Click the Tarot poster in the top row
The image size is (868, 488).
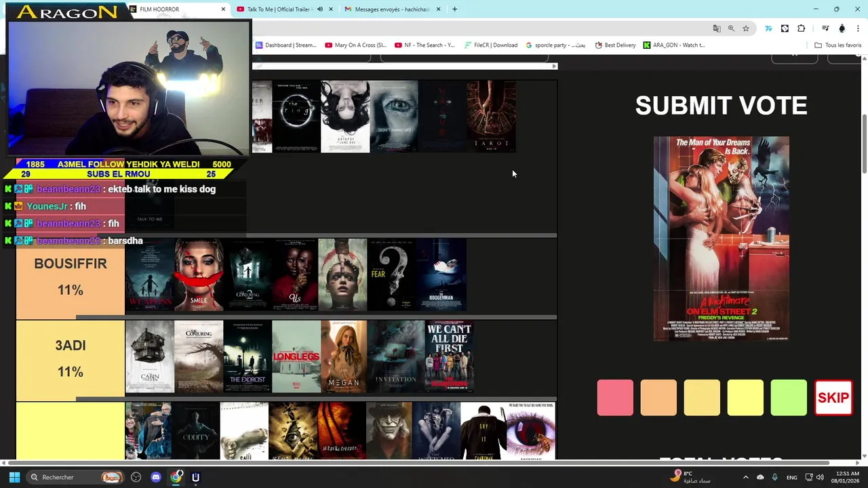pyautogui.click(x=491, y=117)
